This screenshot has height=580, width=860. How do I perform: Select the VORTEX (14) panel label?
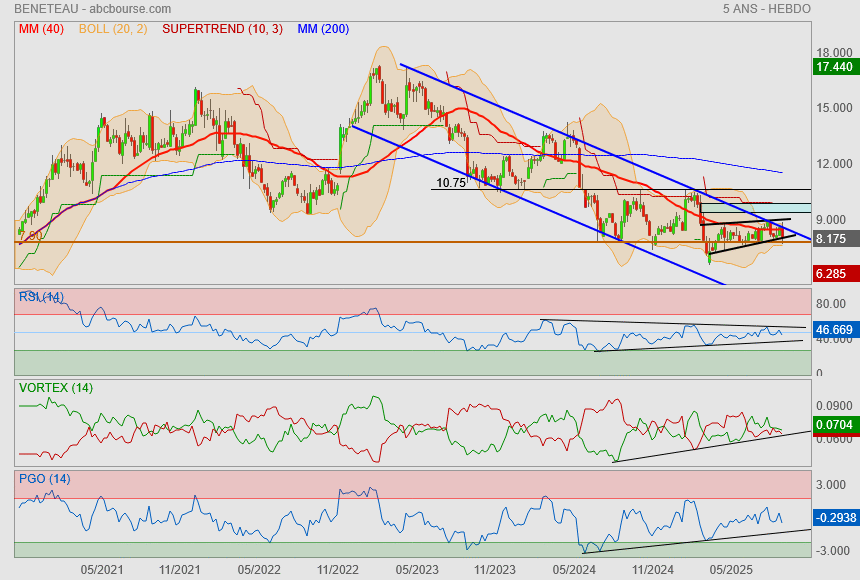(55, 387)
